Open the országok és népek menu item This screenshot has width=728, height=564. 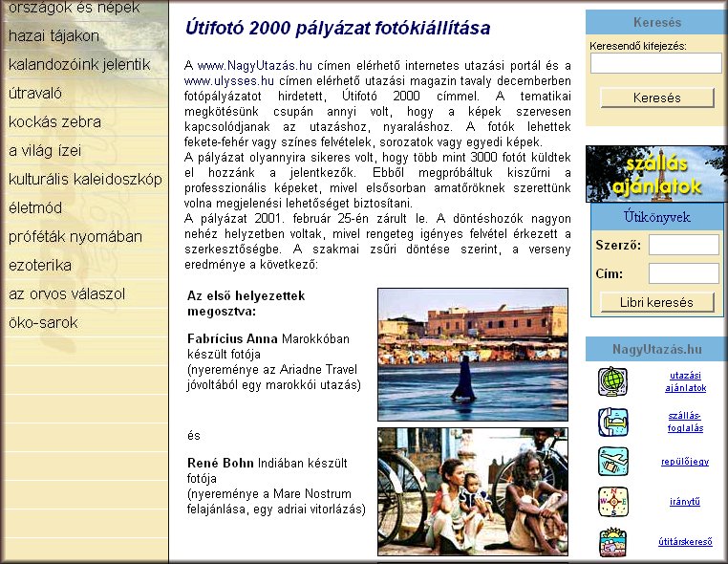74,8
